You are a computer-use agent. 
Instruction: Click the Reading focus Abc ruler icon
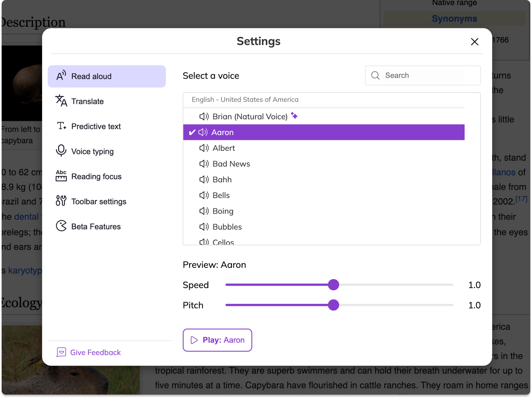(61, 176)
